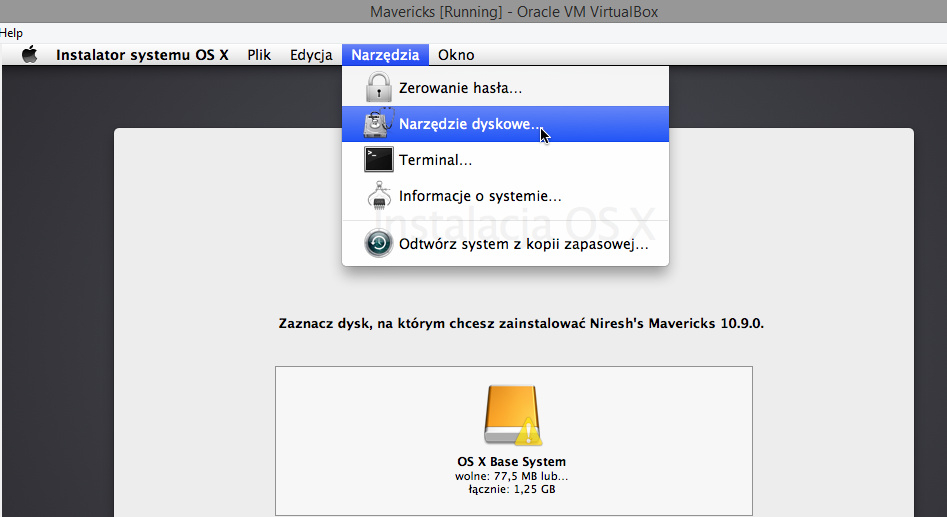Choose Informacje o systemie… entry
This screenshot has height=517, width=947.
[x=506, y=196]
